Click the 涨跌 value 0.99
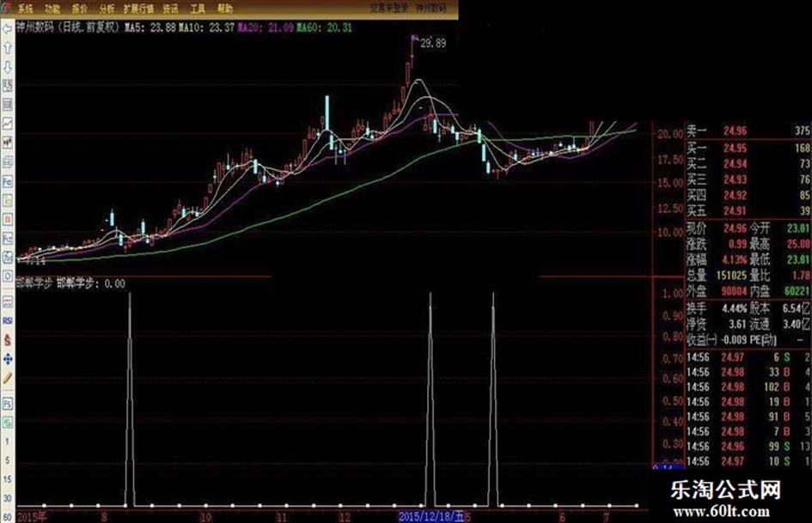 (737, 244)
